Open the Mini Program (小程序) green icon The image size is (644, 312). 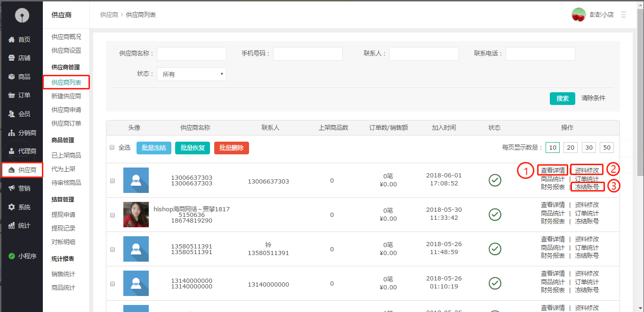pyautogui.click(x=12, y=256)
